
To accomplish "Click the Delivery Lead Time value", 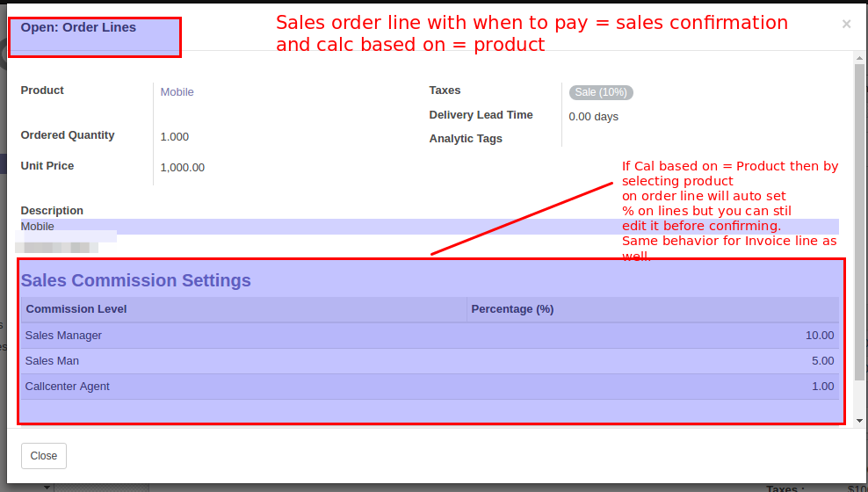I will [x=594, y=117].
